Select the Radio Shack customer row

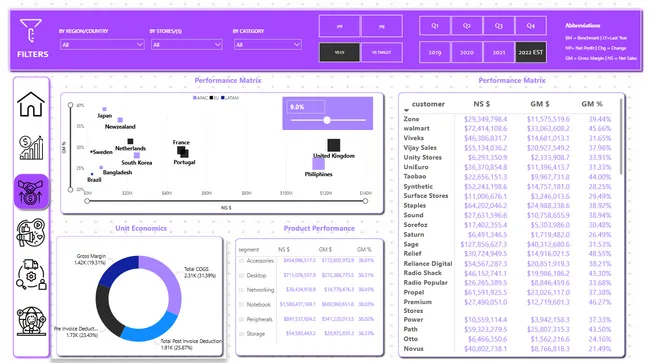(507, 273)
